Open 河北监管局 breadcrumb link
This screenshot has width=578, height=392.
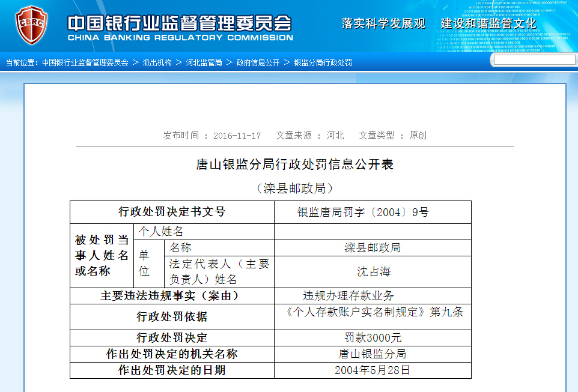pyautogui.click(x=204, y=62)
